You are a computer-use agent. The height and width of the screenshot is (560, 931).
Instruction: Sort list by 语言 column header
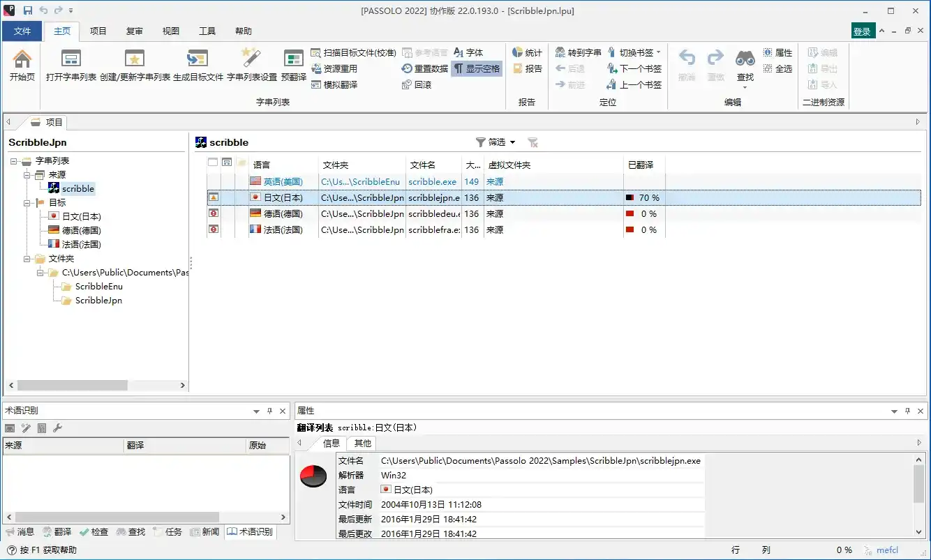(283, 165)
